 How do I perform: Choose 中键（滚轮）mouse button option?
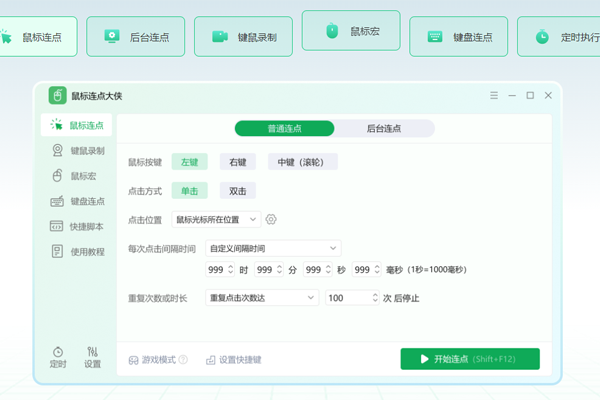303,162
